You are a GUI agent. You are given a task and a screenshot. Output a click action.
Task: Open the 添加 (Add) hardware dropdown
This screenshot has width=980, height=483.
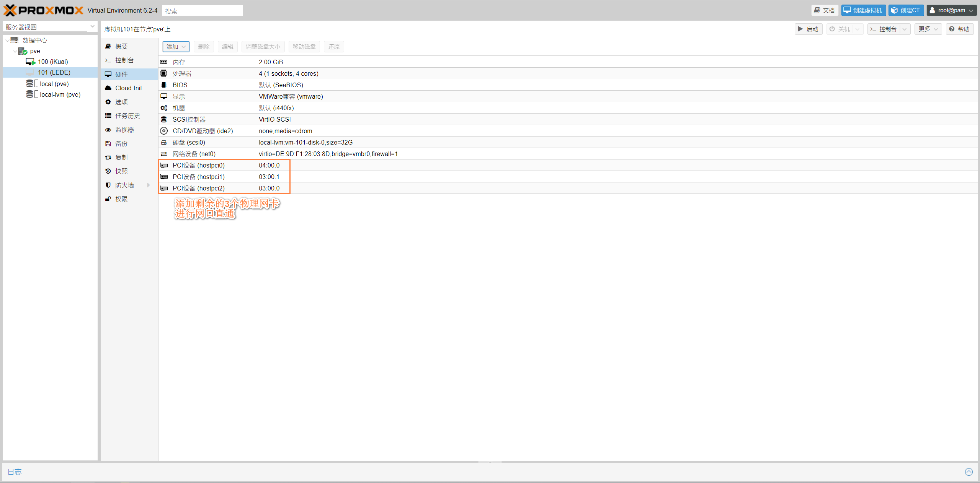coord(176,47)
